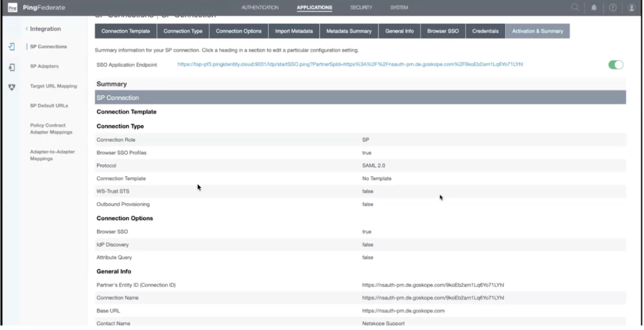Click the Summary heading
The image size is (644, 330).
(112, 84)
